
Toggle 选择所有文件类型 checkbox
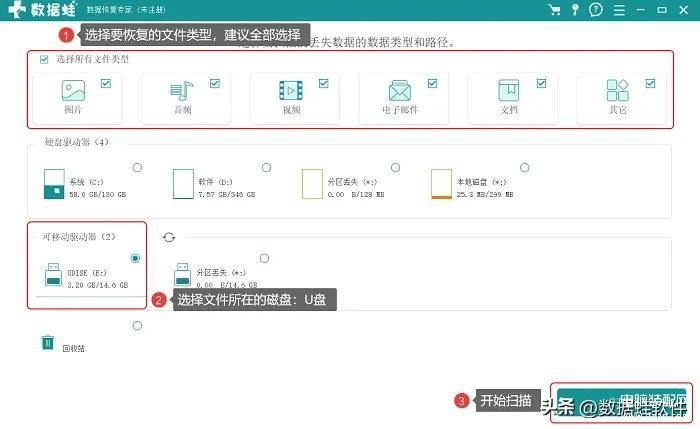(44, 59)
